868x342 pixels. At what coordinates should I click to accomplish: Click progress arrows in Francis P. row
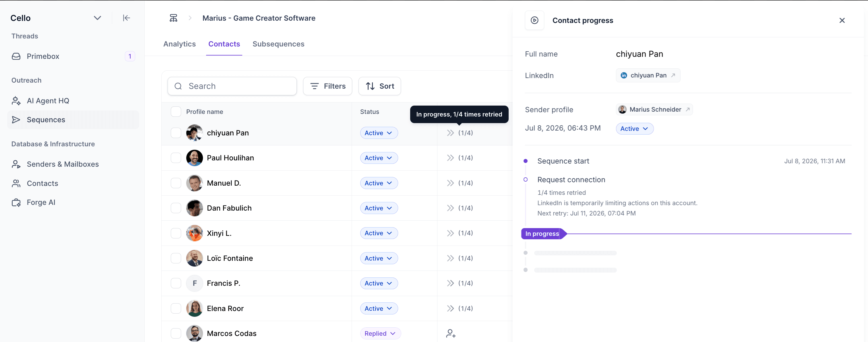click(450, 283)
